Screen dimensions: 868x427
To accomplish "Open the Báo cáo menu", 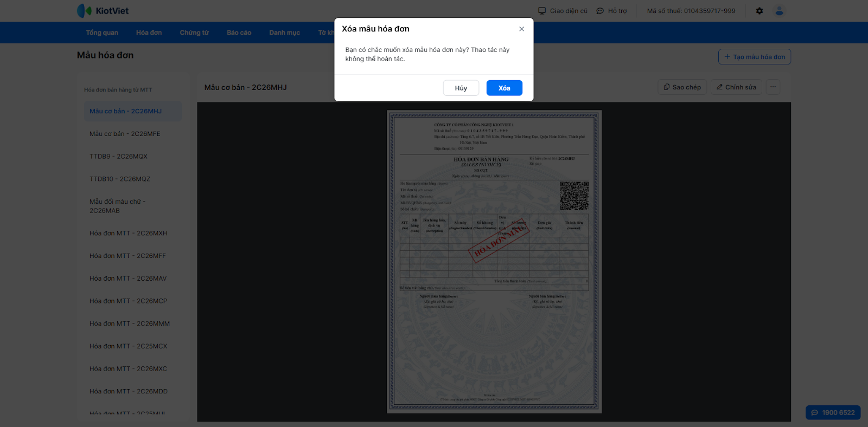I will [x=239, y=33].
